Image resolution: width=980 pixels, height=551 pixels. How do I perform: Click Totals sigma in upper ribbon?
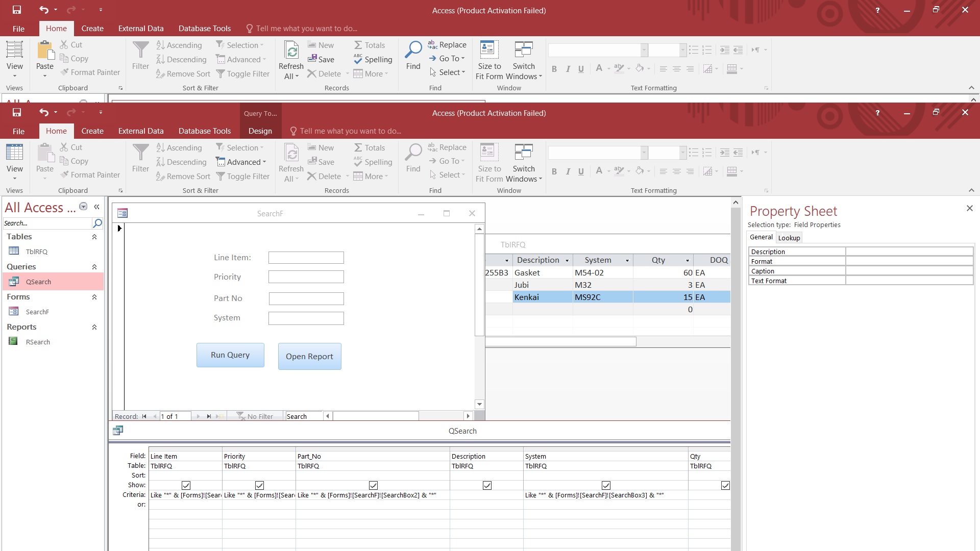[370, 45]
